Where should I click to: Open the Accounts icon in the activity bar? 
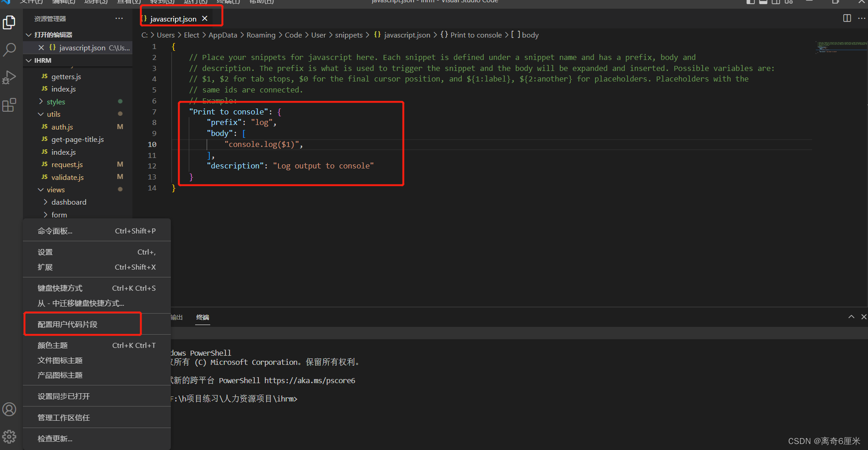coord(9,409)
